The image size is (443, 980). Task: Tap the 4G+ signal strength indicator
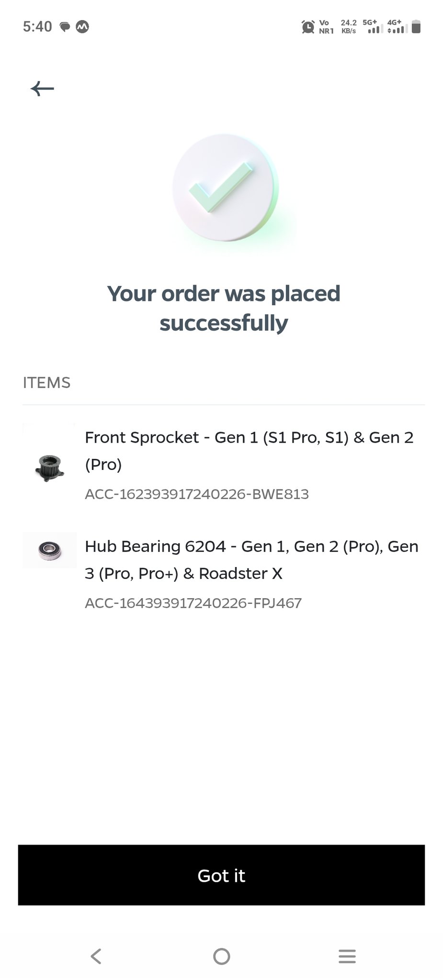(397, 27)
